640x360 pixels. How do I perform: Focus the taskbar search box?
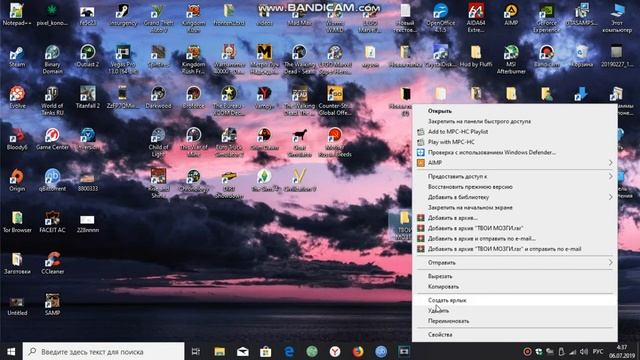pos(103,351)
